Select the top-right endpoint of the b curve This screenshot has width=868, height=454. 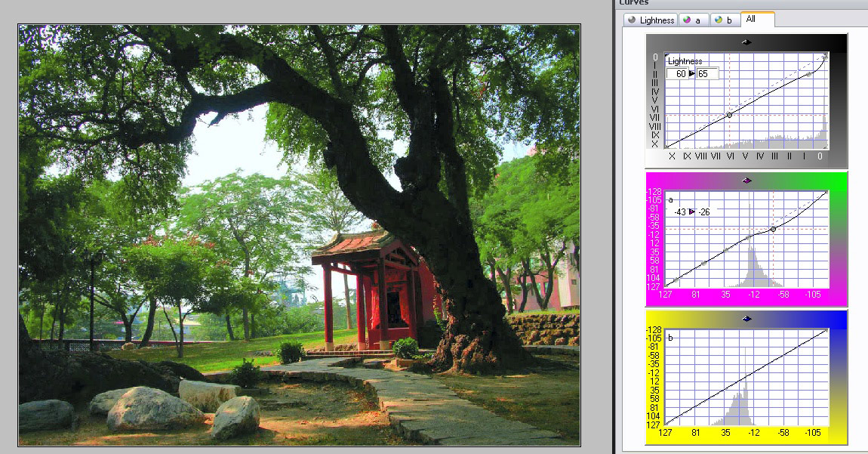point(826,331)
